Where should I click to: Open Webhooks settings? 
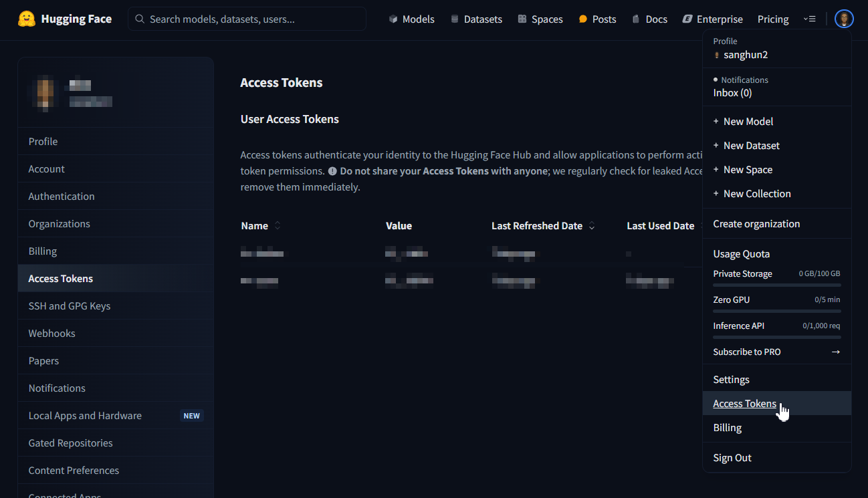coord(116,333)
